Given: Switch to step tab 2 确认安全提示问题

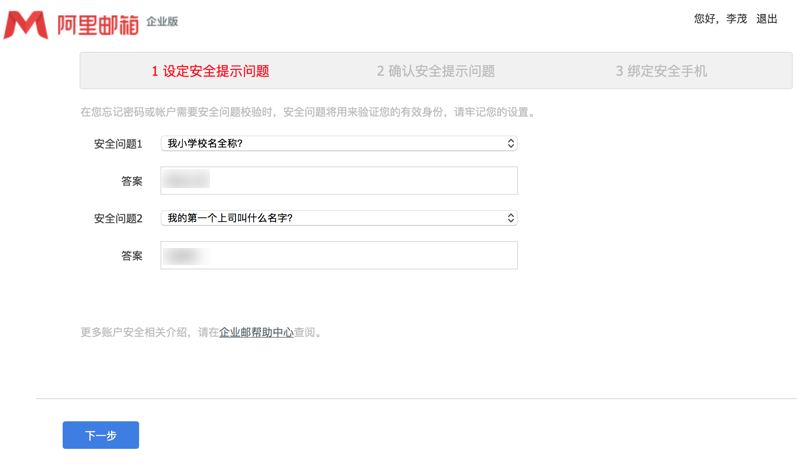Looking at the screenshot, I should 435,71.
